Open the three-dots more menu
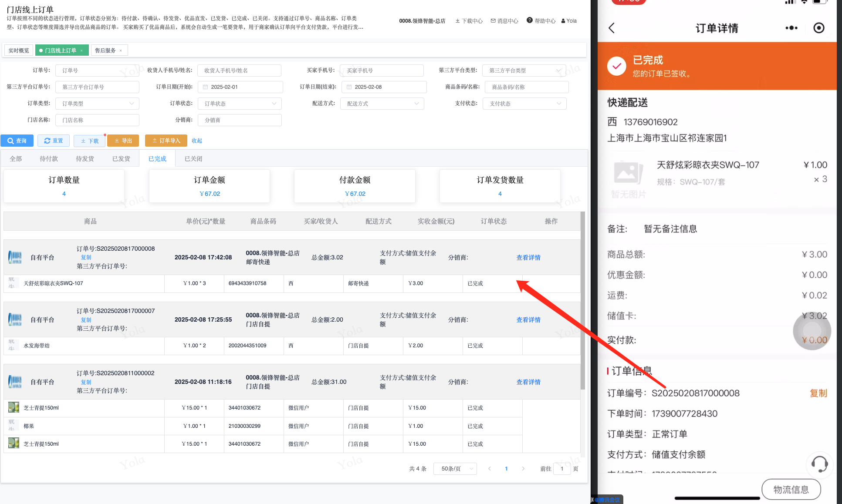The image size is (842, 504). click(x=791, y=28)
